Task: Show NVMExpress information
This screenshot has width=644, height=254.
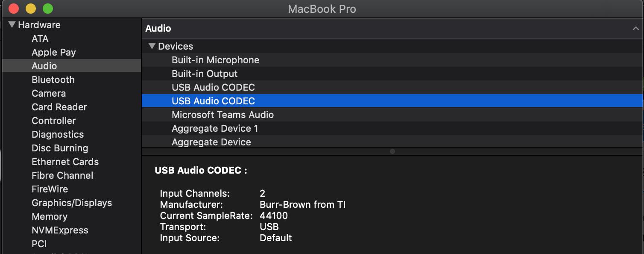Action: pyautogui.click(x=60, y=230)
